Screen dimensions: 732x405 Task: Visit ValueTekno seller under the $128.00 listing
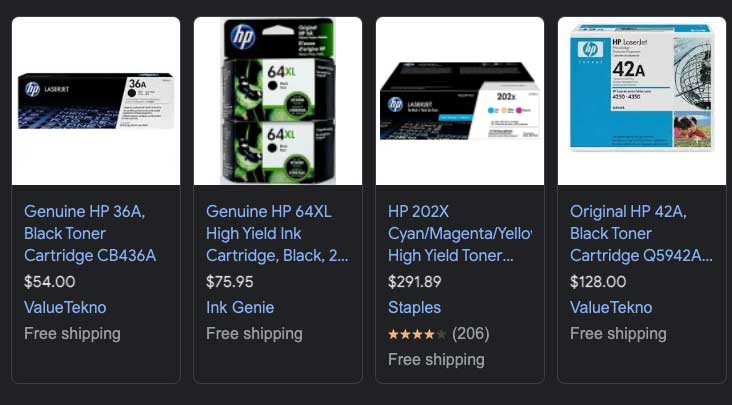[611, 307]
